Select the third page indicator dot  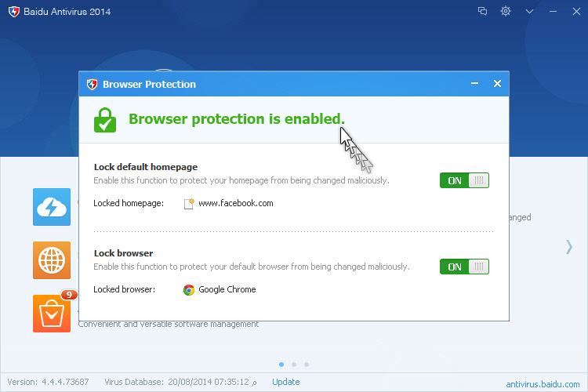tap(307, 365)
